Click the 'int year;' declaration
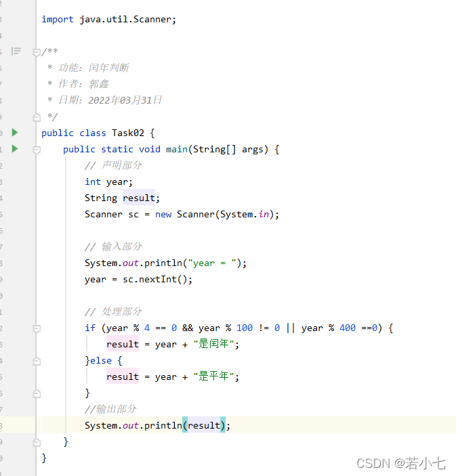Screen dimensions: 456x476 point(109,182)
